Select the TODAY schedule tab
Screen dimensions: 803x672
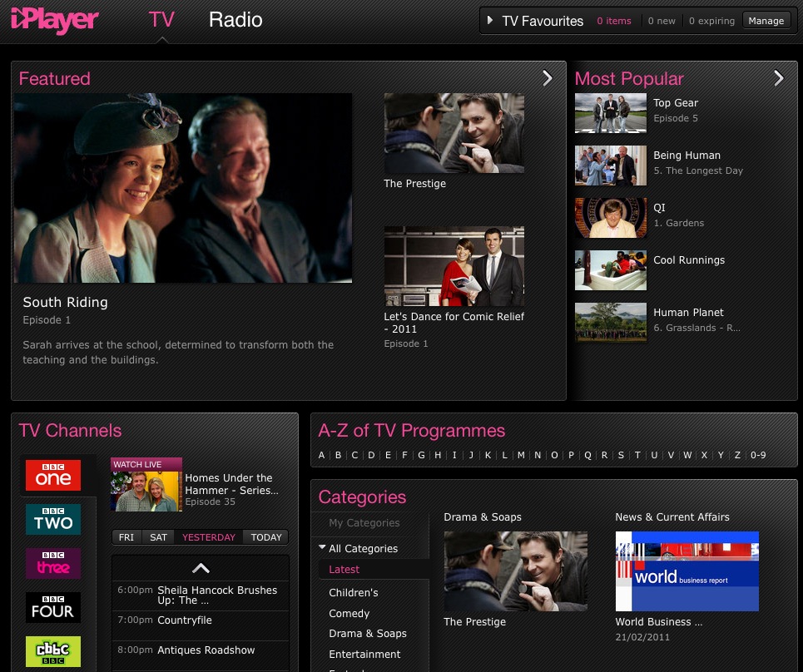click(266, 537)
